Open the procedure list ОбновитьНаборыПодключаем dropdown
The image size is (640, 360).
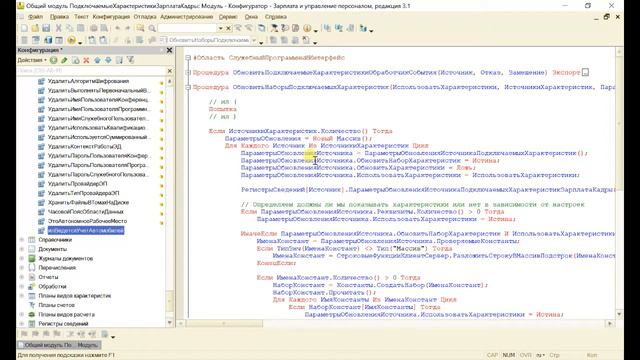(x=254, y=40)
